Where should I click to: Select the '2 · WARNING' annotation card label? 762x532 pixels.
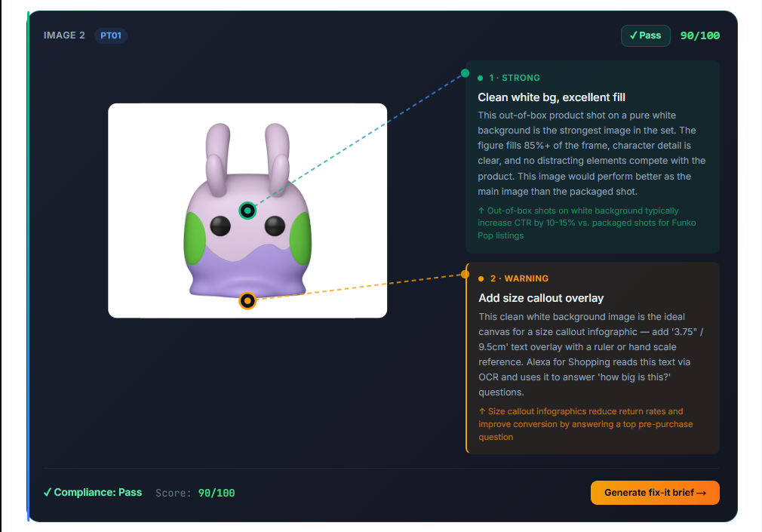pos(520,278)
